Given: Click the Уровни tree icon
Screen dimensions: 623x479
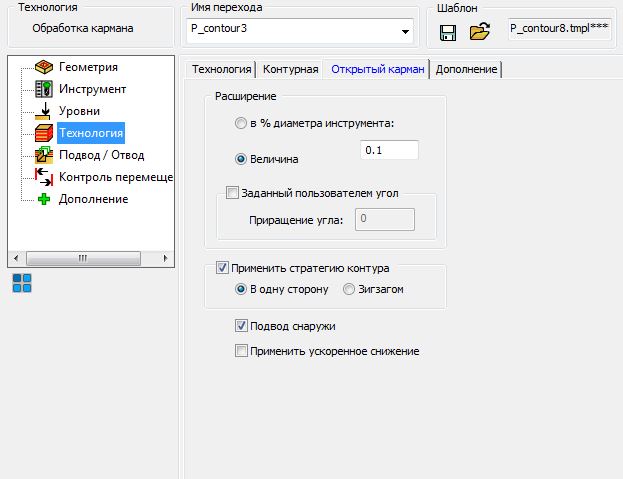Looking at the screenshot, I should click(44, 111).
